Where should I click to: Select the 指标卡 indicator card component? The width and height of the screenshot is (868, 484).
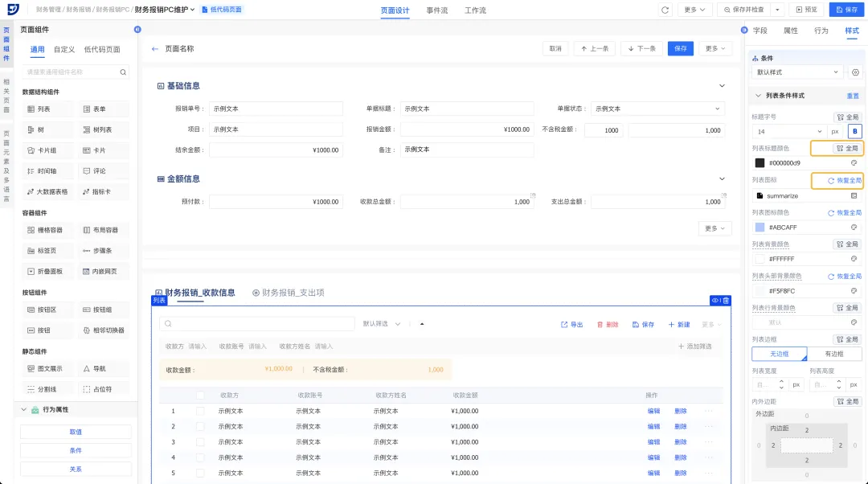(104, 191)
